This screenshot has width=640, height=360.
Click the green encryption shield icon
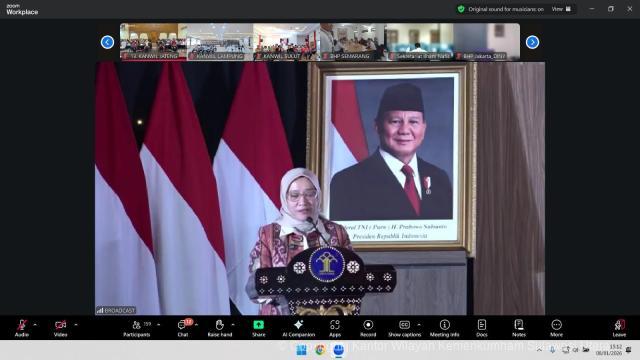click(461, 9)
